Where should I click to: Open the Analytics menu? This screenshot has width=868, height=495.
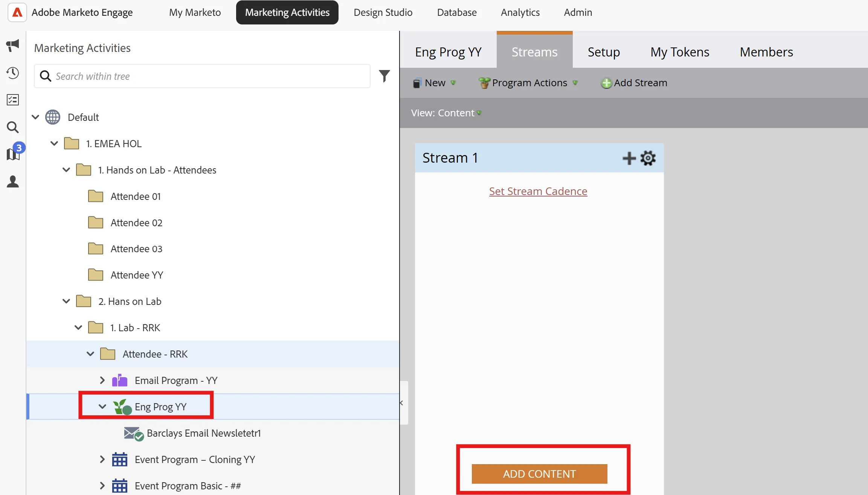(520, 12)
